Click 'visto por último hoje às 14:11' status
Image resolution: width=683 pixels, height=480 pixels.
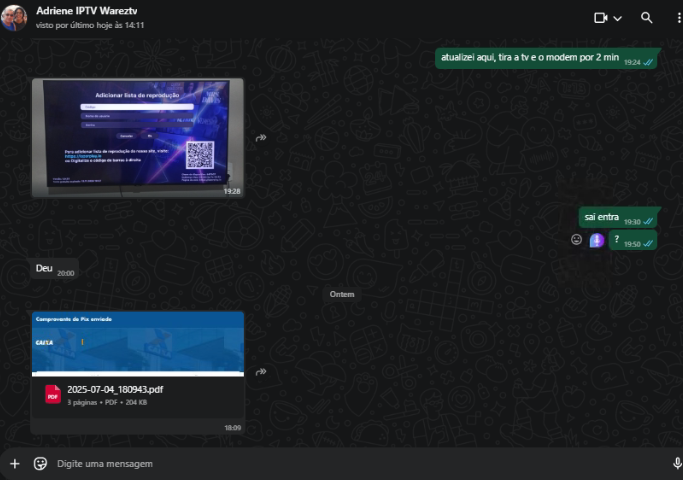pyautogui.click(x=90, y=25)
